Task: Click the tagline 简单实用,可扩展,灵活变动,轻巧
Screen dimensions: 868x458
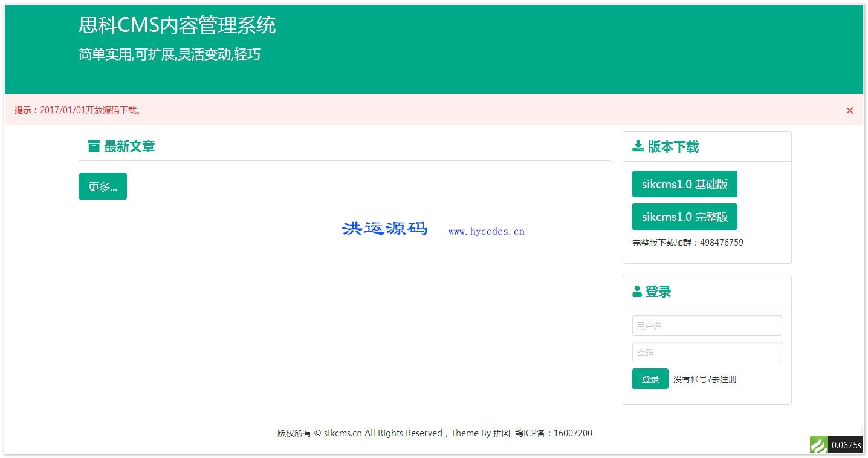Action: click(x=169, y=54)
